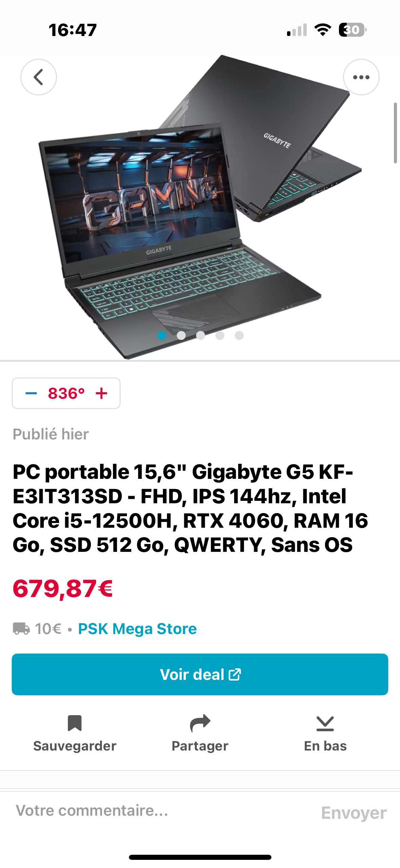Screen dimensions: 400x868
Task: Tap the Sauvegarder bookmark icon
Action: click(75, 723)
